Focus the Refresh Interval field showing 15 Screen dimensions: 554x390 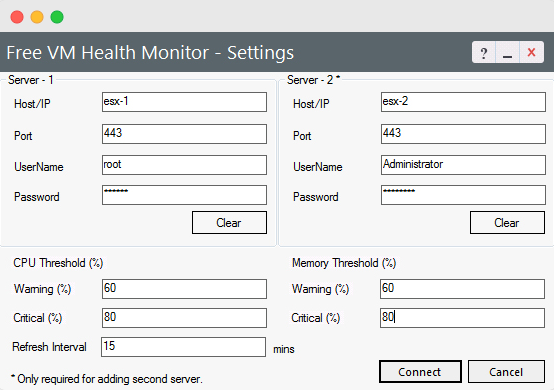tap(183, 347)
